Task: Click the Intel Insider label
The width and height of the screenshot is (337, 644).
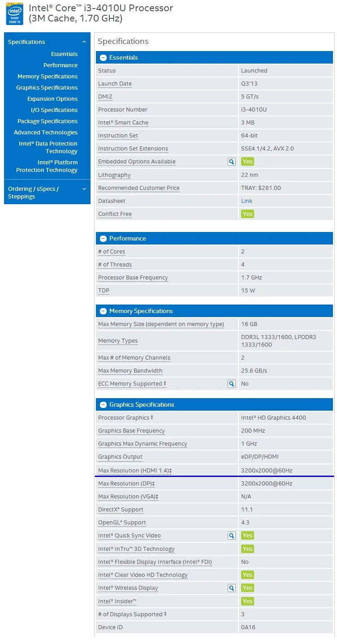Action: point(117,601)
